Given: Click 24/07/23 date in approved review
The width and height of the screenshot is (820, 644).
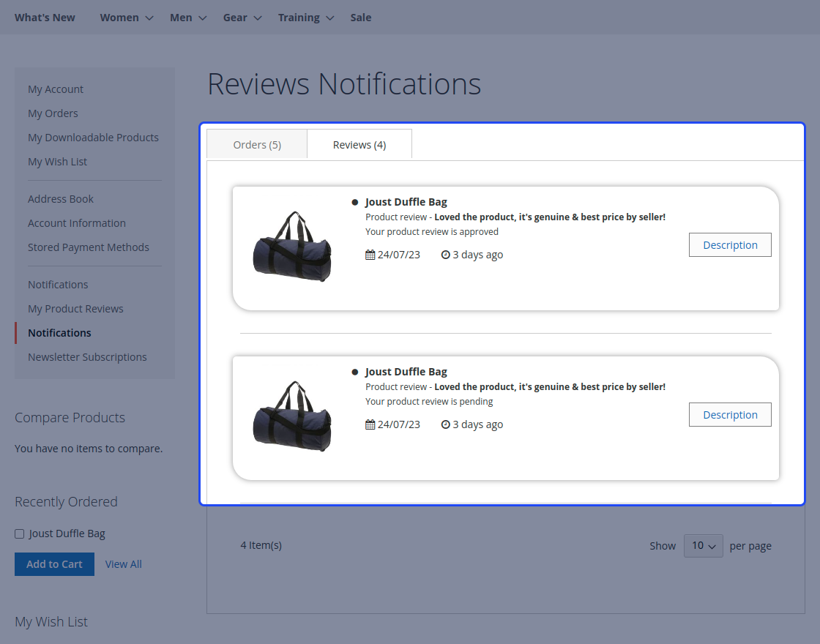Looking at the screenshot, I should click(x=398, y=255).
